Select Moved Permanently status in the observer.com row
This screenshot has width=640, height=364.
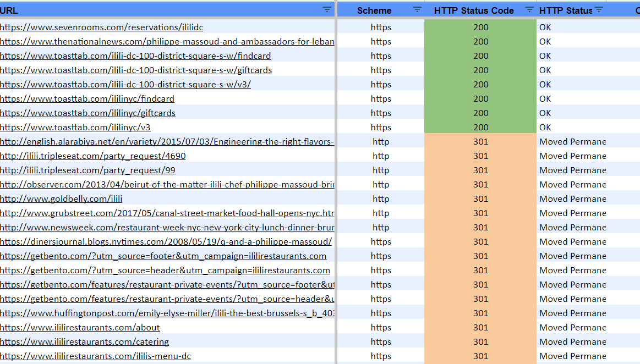click(573, 184)
